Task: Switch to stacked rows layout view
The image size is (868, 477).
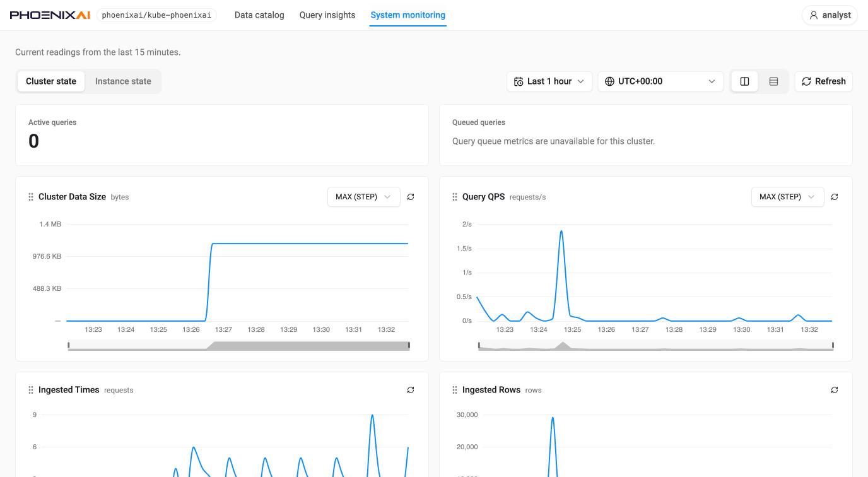Action: tap(773, 81)
